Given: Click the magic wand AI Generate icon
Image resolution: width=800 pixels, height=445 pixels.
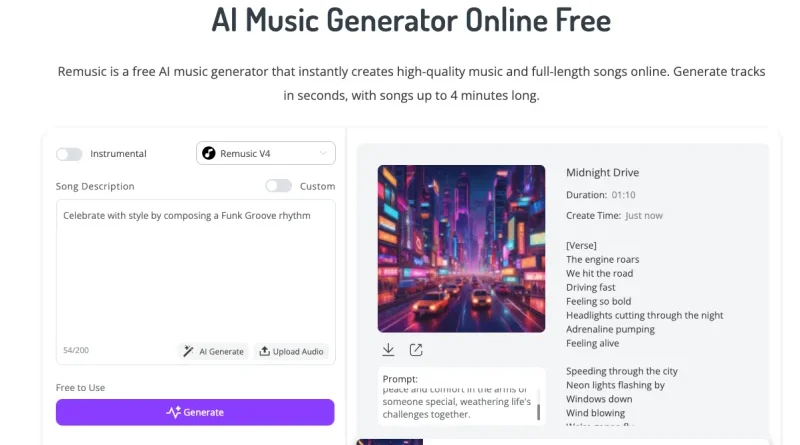Looking at the screenshot, I should [x=188, y=351].
